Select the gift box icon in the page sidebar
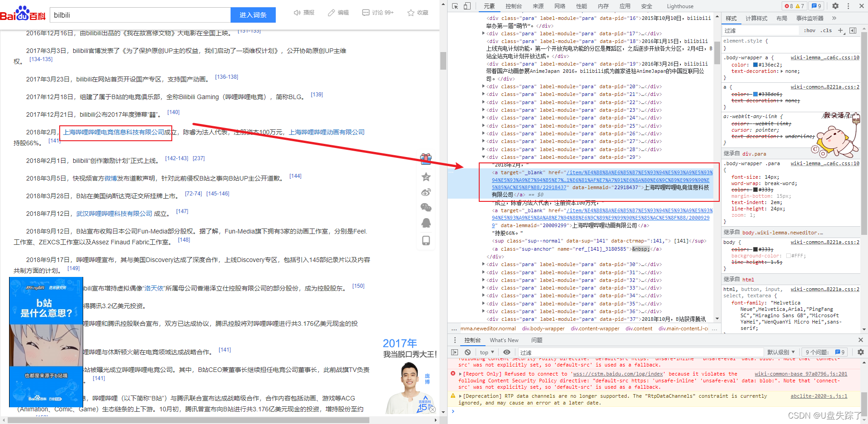The image size is (868, 424). pyautogui.click(x=426, y=158)
